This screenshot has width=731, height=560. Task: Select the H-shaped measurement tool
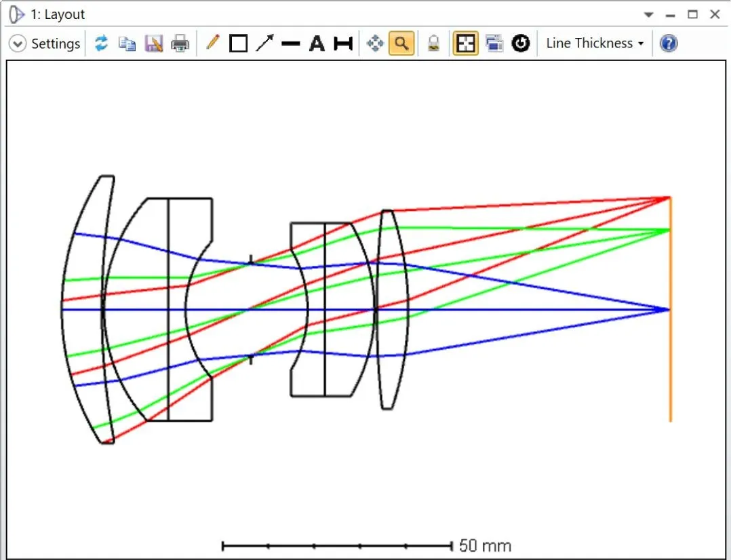pos(343,44)
